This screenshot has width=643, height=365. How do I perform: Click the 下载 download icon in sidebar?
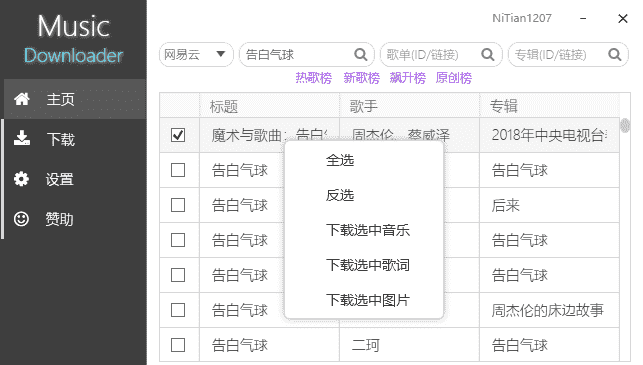pyautogui.click(x=21, y=138)
